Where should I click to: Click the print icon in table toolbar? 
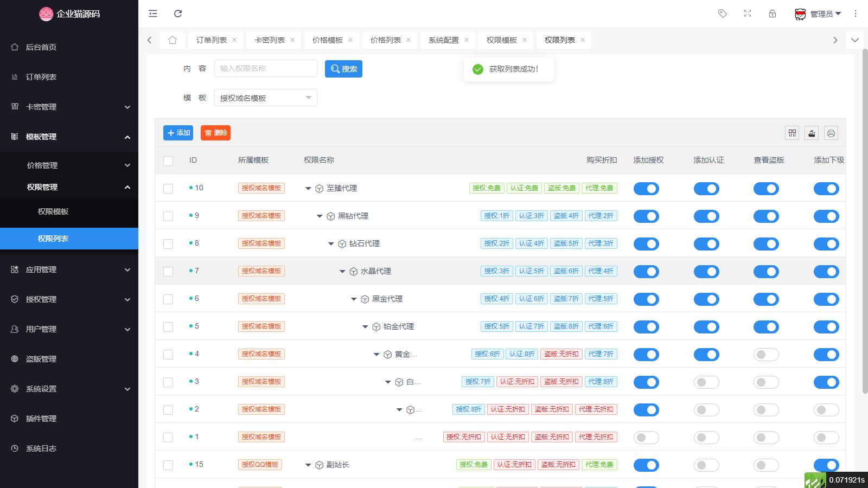pyautogui.click(x=831, y=133)
